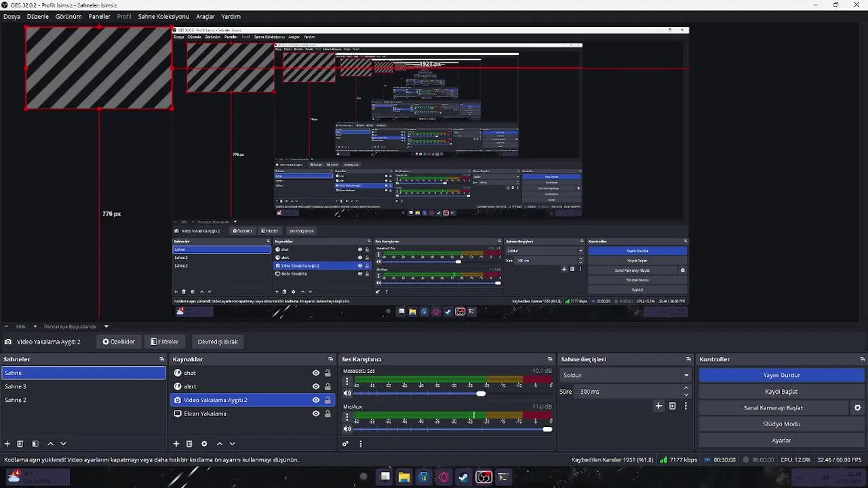Open scene filters icon in Sahneler toolbar
The height and width of the screenshot is (488, 868).
(35, 444)
